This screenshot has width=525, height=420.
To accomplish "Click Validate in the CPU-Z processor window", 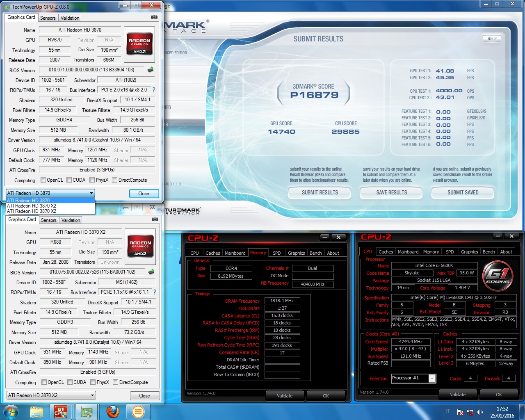I will tap(458, 395).
